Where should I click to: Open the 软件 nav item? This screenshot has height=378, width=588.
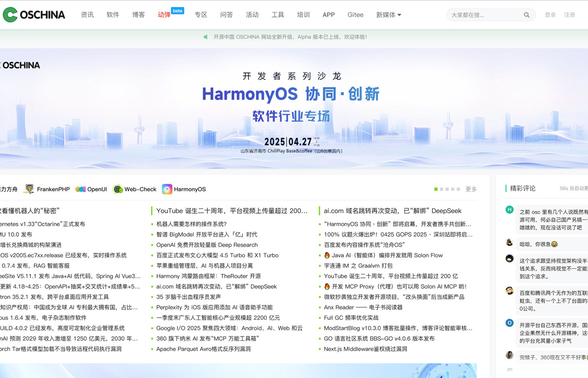(113, 15)
